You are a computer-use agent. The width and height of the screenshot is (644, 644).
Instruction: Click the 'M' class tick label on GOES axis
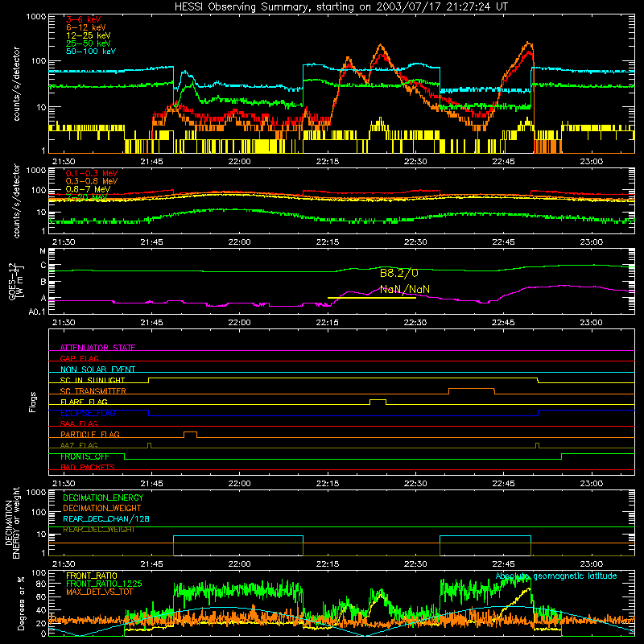click(x=43, y=251)
